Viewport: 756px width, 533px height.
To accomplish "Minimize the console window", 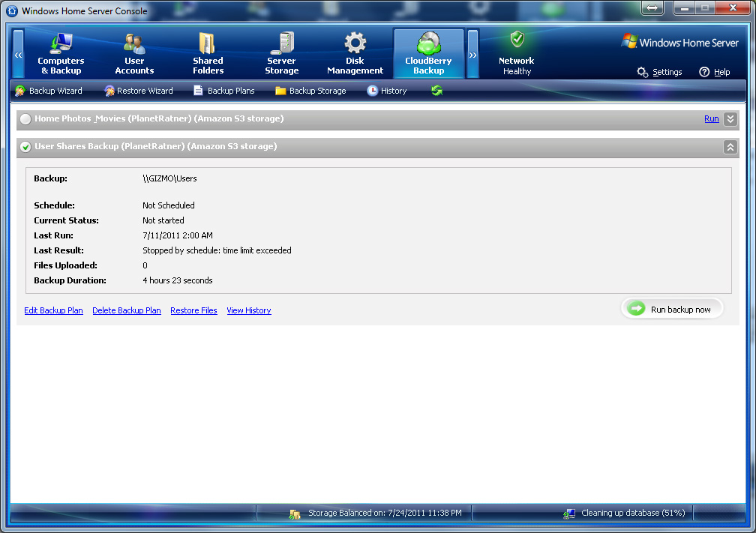I will (x=684, y=7).
